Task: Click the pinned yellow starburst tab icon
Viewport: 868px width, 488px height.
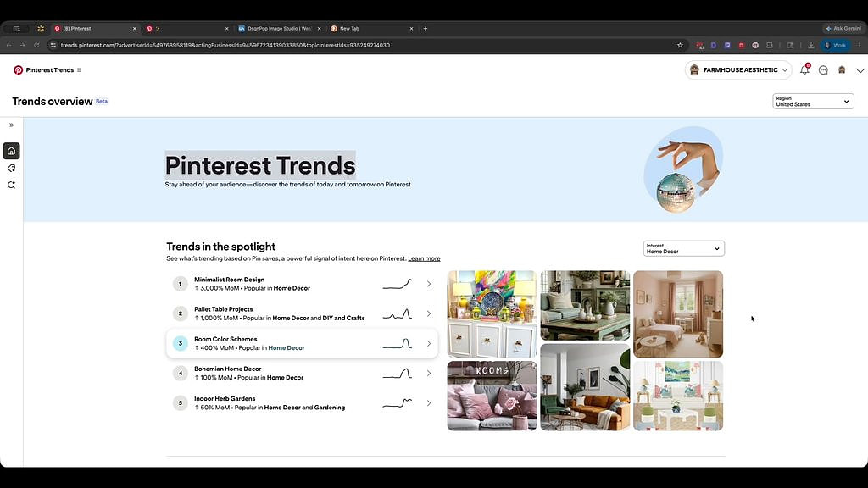Action: (41, 28)
